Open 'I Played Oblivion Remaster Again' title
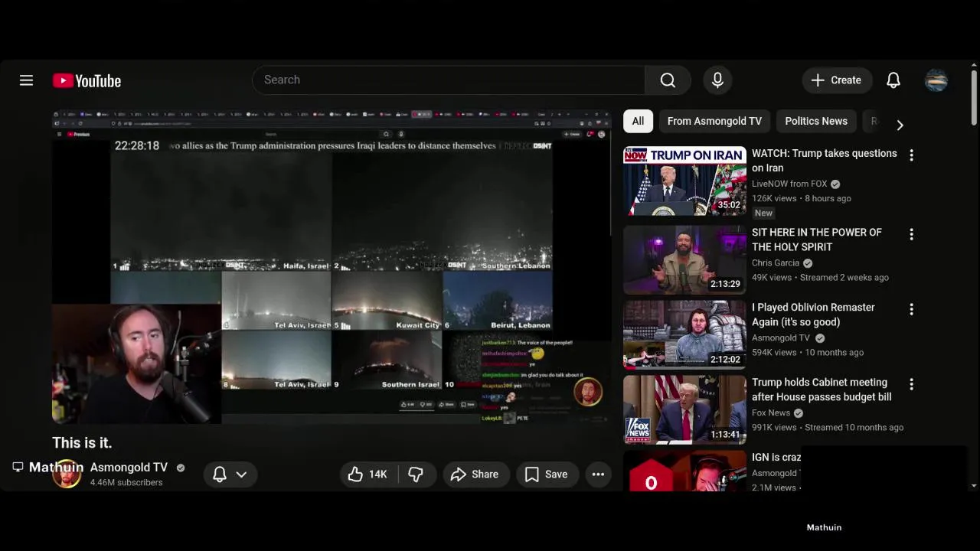The width and height of the screenshot is (980, 551). 813,315
